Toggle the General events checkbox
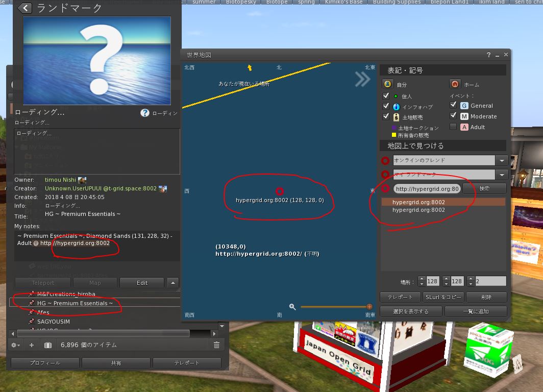The width and height of the screenshot is (543, 392). (x=453, y=105)
